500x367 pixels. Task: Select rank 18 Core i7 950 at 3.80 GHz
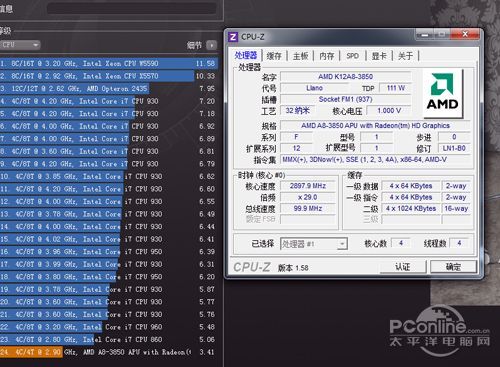tap(109, 277)
